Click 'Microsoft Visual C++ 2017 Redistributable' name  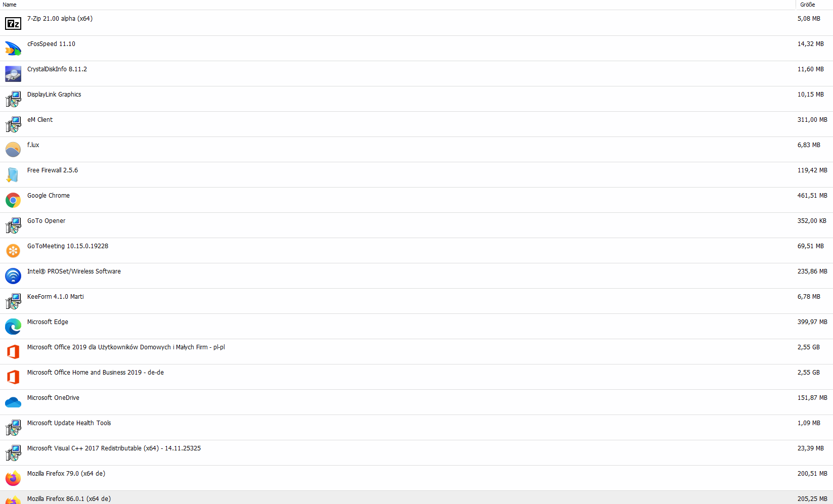pos(114,448)
